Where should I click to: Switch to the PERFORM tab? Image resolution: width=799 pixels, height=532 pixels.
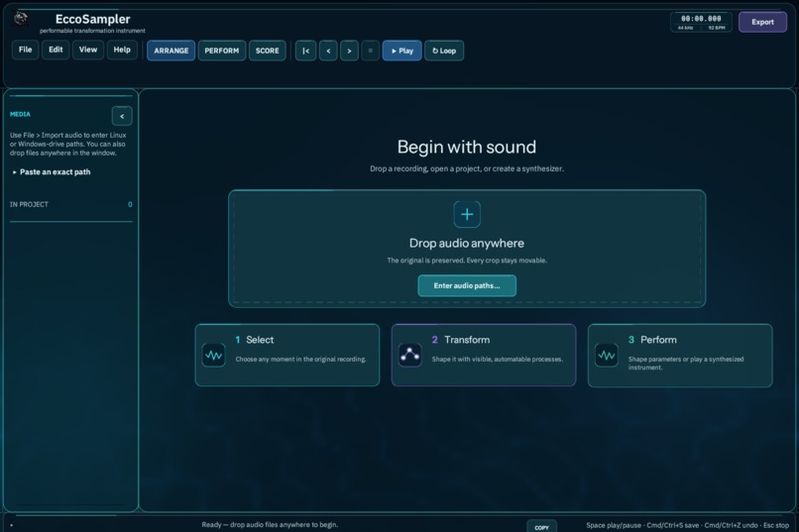point(222,51)
